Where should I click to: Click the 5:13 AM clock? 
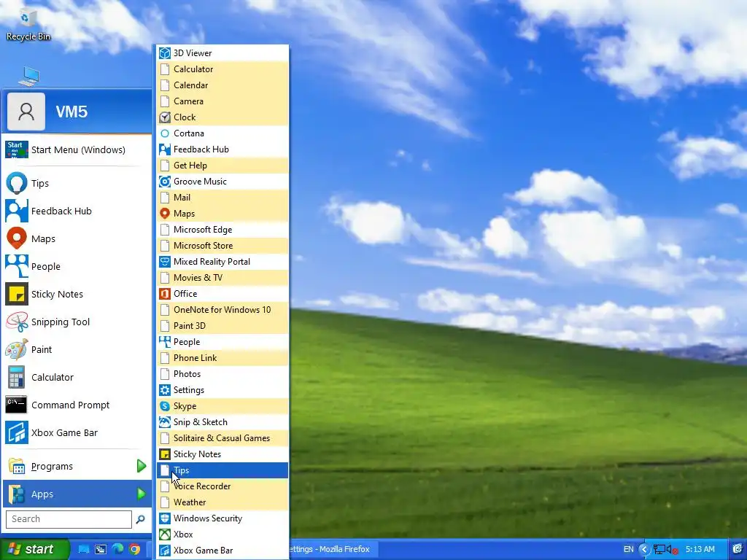tap(700, 550)
